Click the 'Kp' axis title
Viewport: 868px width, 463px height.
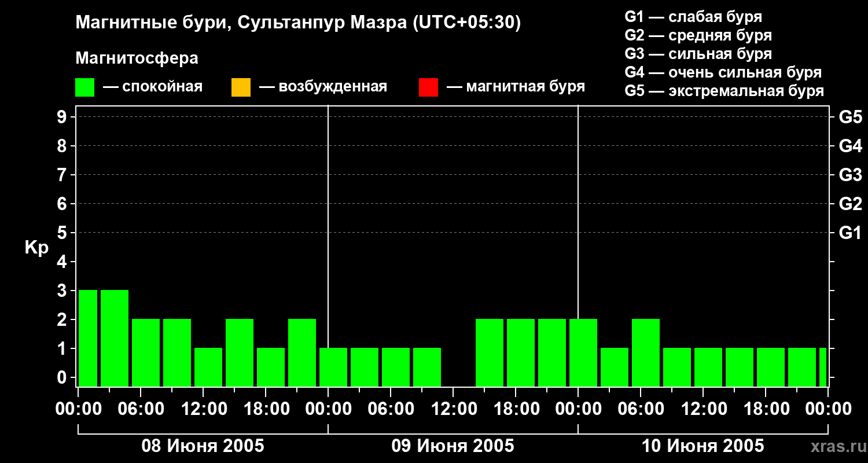point(36,248)
